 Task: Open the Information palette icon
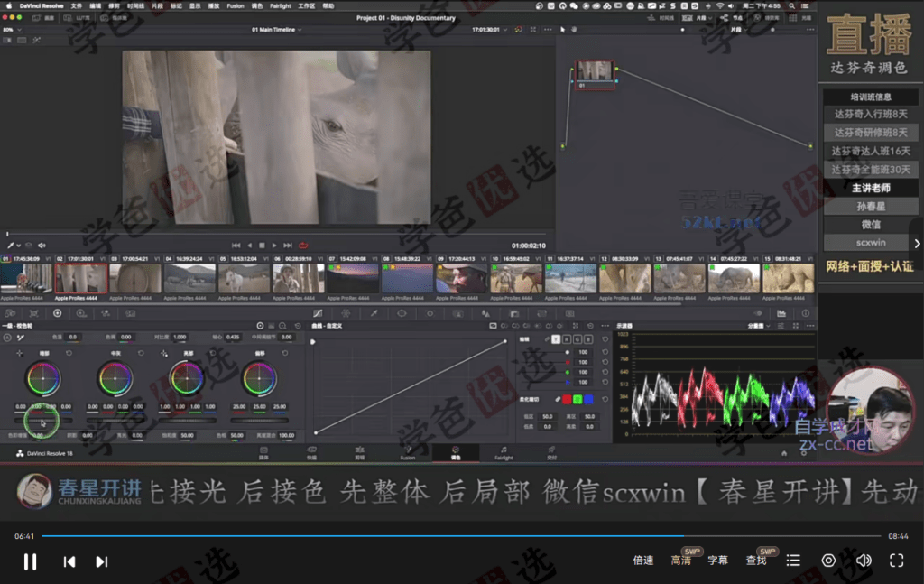(806, 313)
